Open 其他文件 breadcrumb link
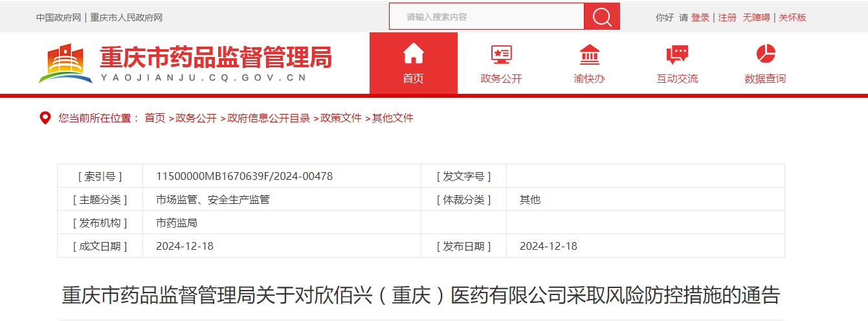This screenshot has width=868, height=321. [x=393, y=118]
